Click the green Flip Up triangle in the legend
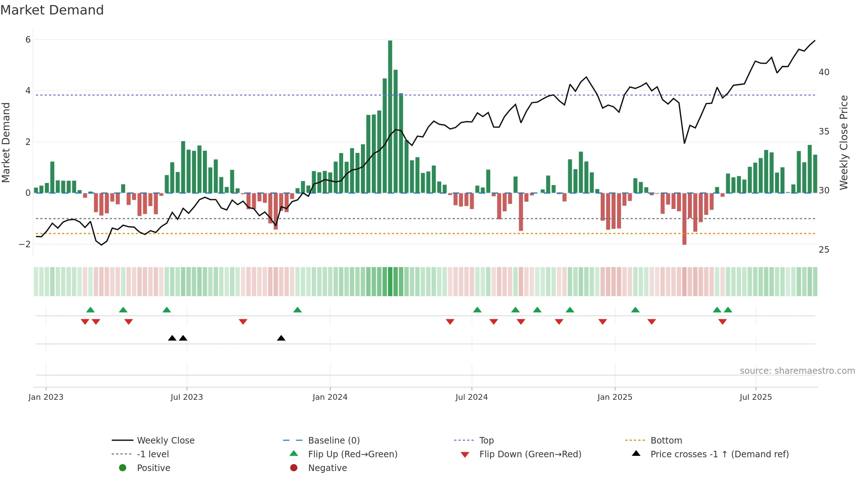This screenshot has height=488, width=868. (x=294, y=453)
